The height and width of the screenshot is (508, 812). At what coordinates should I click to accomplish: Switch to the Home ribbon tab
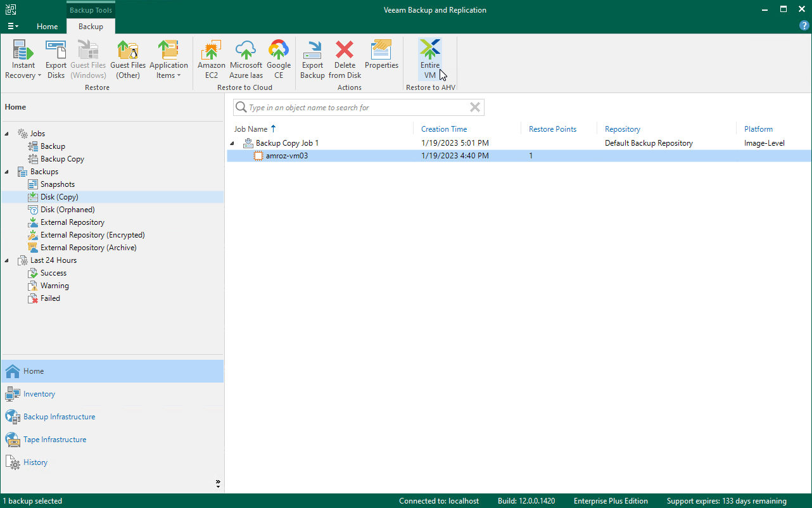[x=47, y=27]
